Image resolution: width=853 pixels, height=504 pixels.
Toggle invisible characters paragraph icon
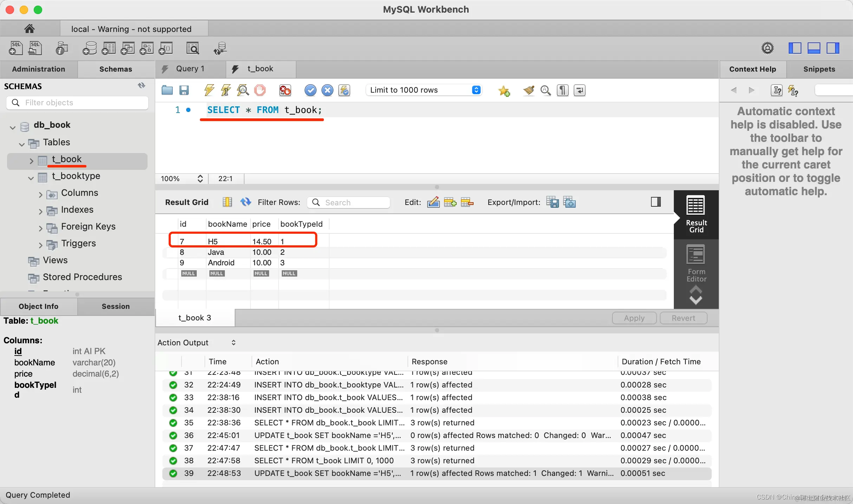tap(562, 90)
